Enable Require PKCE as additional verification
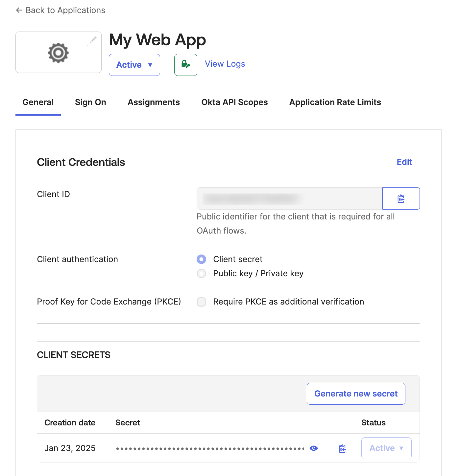The image size is (459, 476). click(x=201, y=302)
